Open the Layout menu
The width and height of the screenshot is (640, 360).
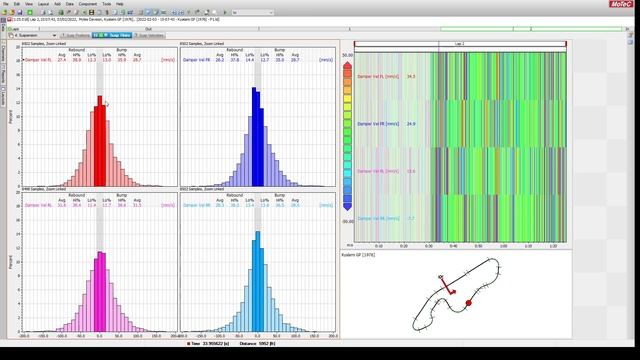(43, 4)
